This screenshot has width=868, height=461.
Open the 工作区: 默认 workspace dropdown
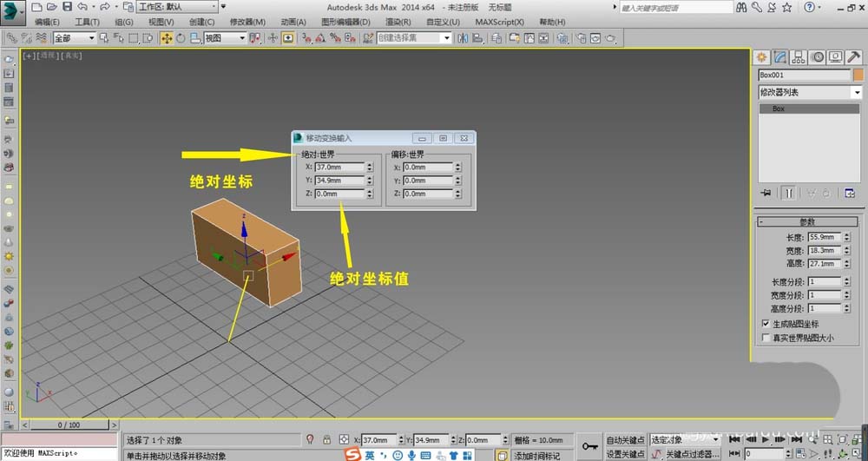pos(177,7)
